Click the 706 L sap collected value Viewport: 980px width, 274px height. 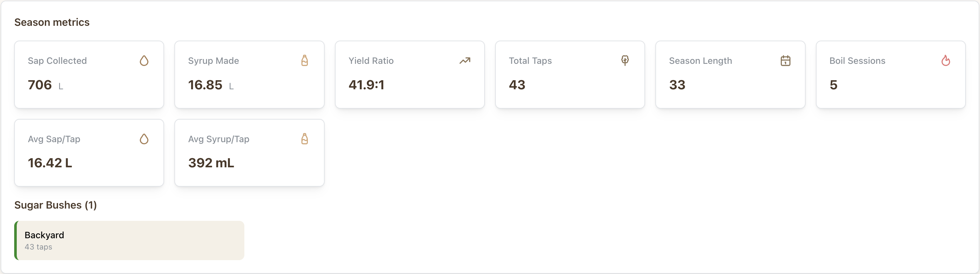click(45, 85)
